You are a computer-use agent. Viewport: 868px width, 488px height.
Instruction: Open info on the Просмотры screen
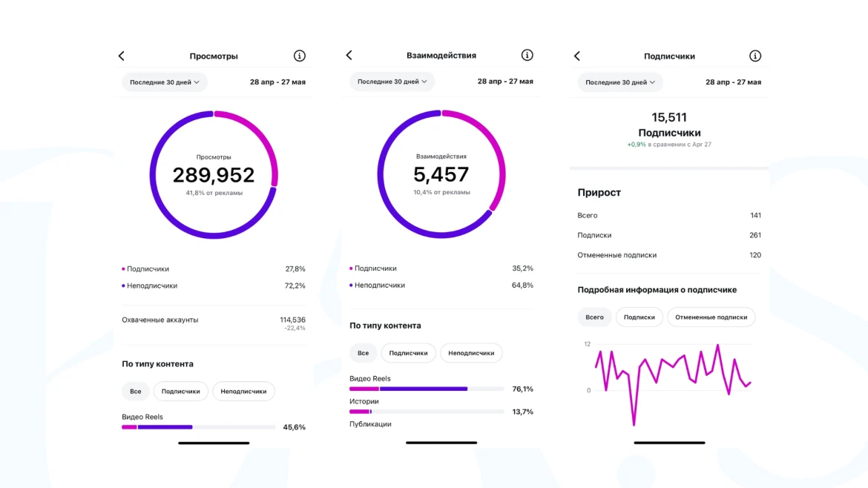pyautogui.click(x=300, y=56)
